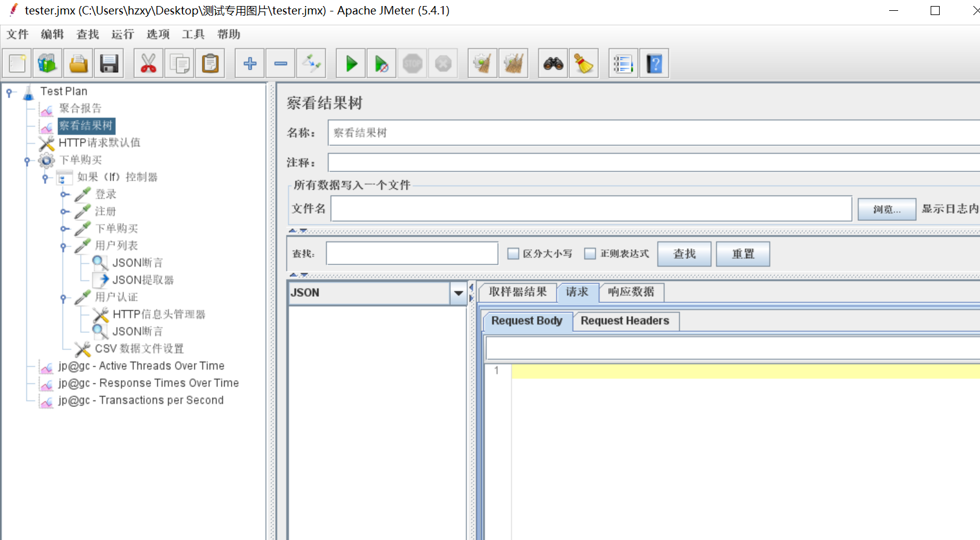Select the 聚合报告 listener in tree
The width and height of the screenshot is (980, 540).
[80, 108]
